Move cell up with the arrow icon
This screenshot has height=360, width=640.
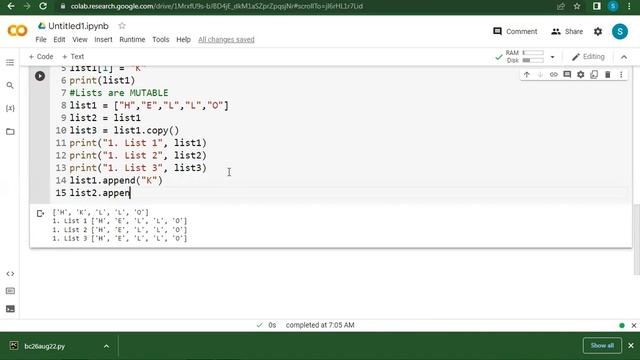pos(527,75)
